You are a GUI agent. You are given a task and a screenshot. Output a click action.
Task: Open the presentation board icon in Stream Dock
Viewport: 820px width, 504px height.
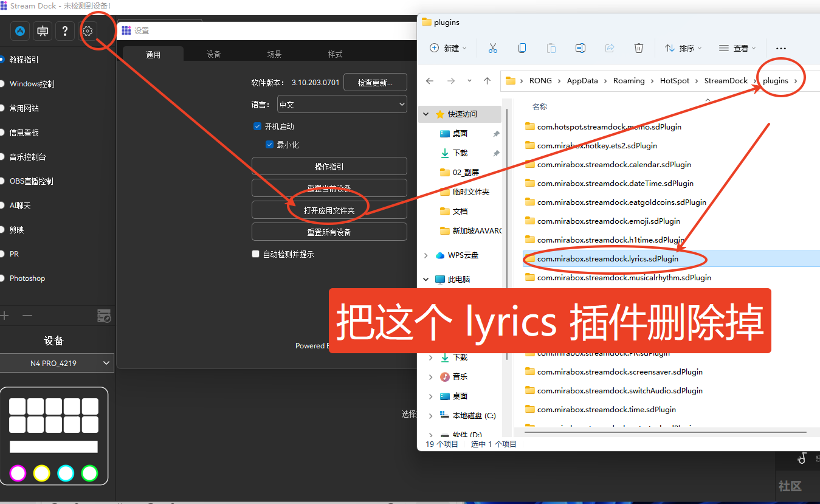[43, 31]
